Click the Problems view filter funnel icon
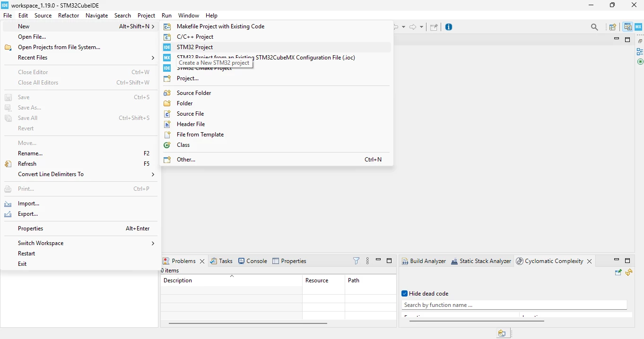Screen dimensions: 644x339 pyautogui.click(x=357, y=261)
